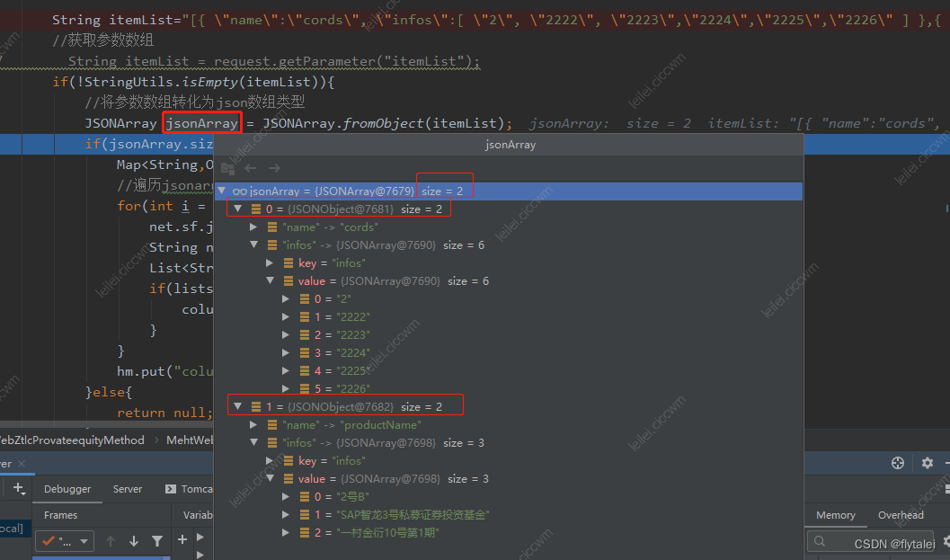950x560 pixels.
Task: Switch to the Tomcat log tab
Action: 189,488
